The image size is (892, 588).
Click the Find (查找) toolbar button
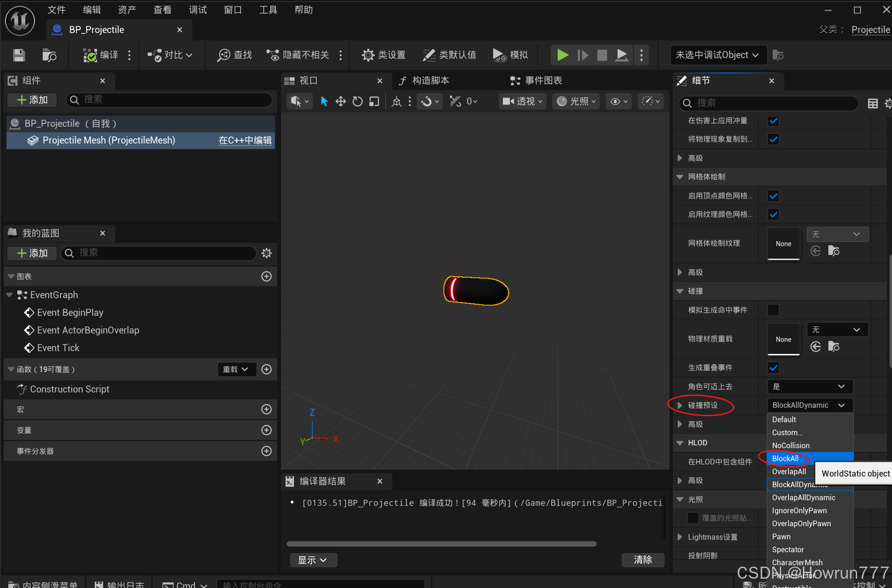234,55
